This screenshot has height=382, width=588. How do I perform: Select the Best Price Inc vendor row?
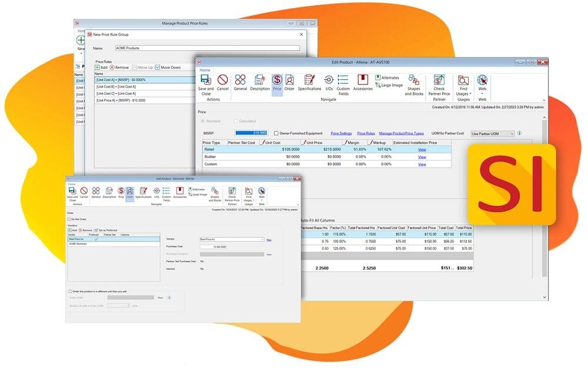point(113,239)
